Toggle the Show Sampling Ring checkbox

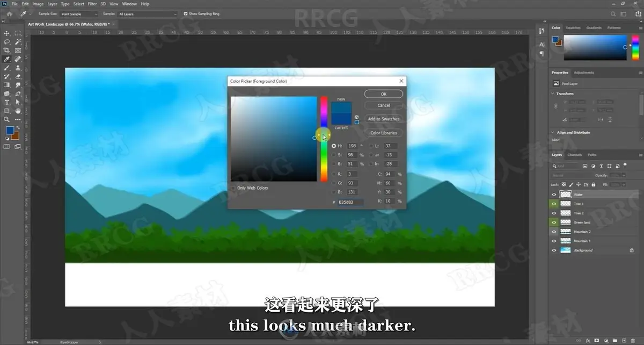point(186,14)
